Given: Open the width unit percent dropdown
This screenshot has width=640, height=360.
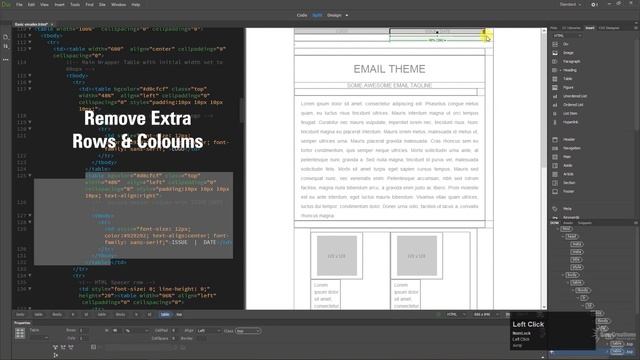Looking at the screenshot, I should [137, 331].
